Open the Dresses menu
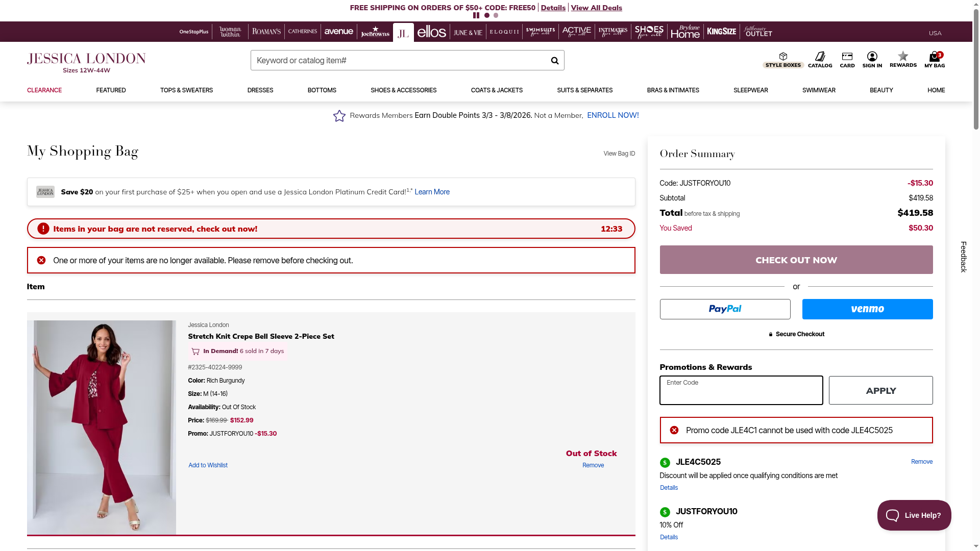This screenshot has width=980, height=551. [x=260, y=90]
